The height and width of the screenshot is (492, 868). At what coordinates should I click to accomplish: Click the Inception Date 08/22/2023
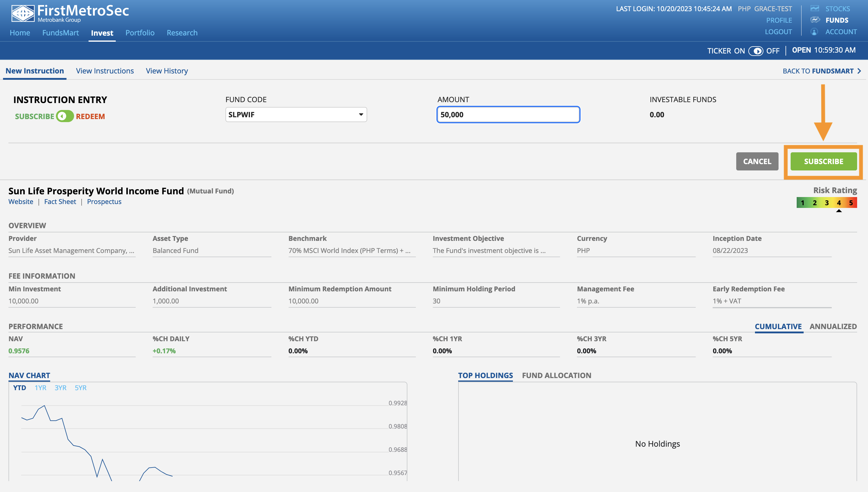tap(730, 251)
